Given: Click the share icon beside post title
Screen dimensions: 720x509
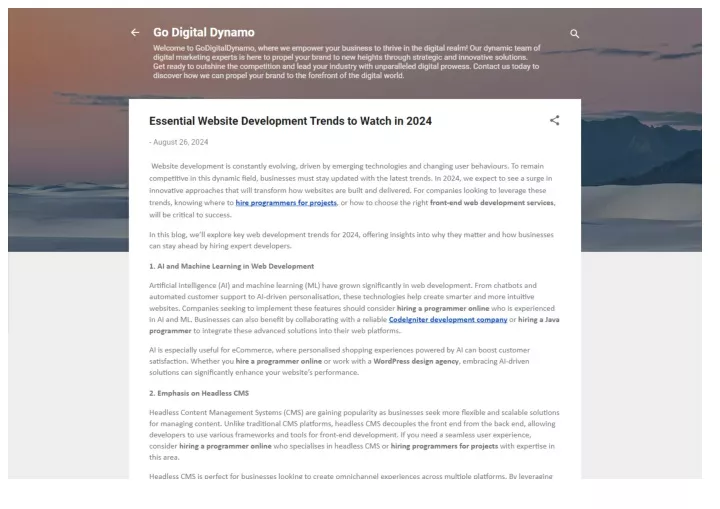Looking at the screenshot, I should [555, 120].
